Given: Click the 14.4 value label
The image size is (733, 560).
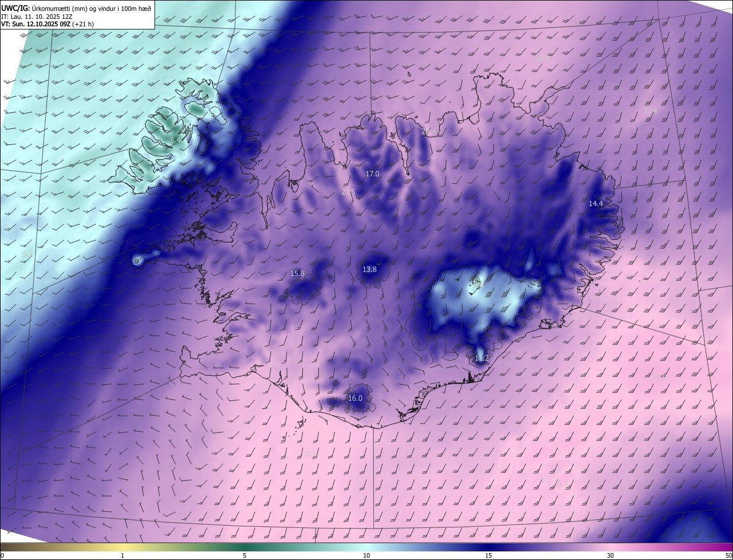Looking at the screenshot, I should click(596, 203).
